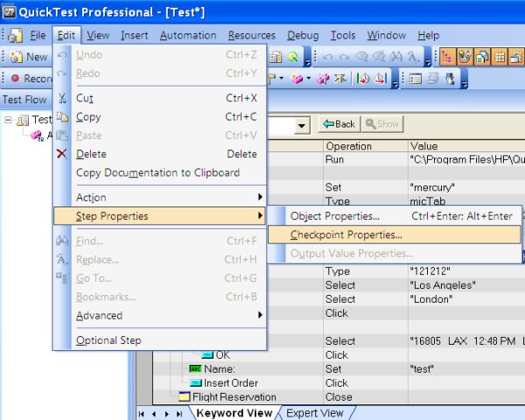The height and width of the screenshot is (420, 525).
Task: Switch to the Expert View tab
Action: coord(315,413)
